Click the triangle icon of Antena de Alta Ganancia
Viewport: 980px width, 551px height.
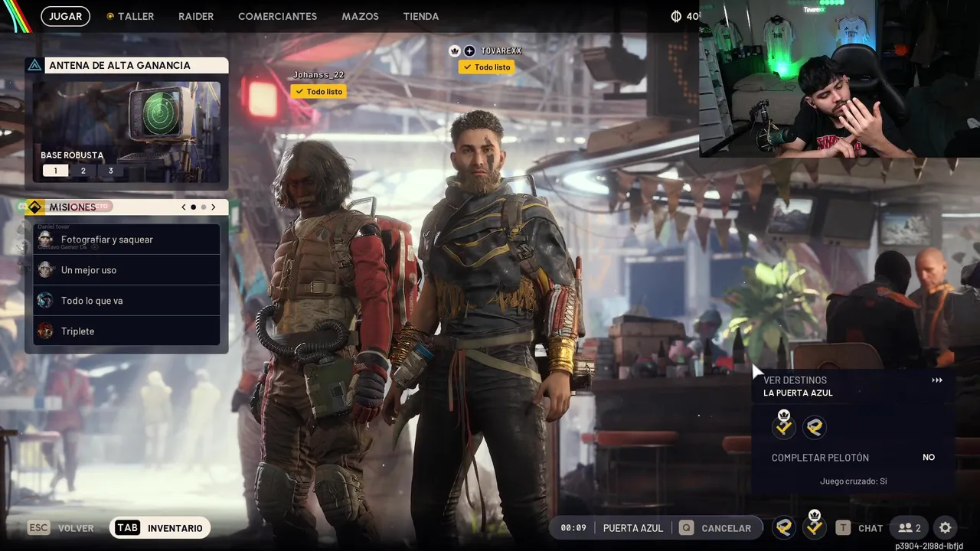click(34, 65)
